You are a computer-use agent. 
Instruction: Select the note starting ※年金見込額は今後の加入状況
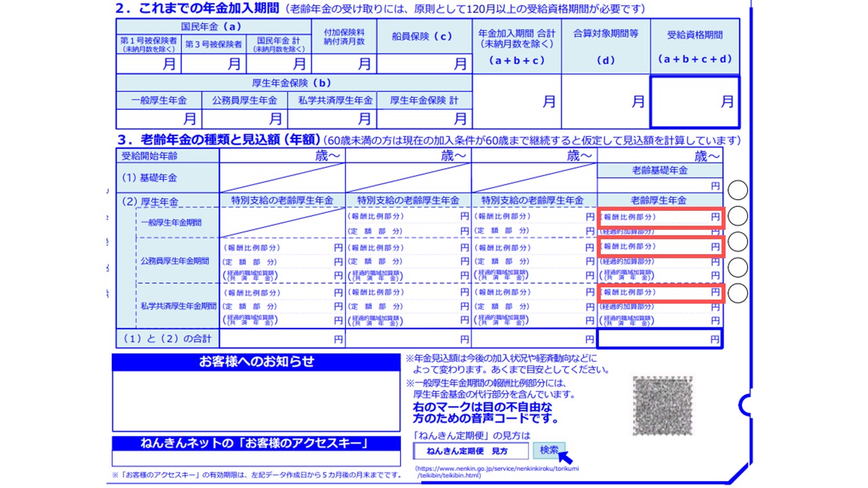pos(507,364)
